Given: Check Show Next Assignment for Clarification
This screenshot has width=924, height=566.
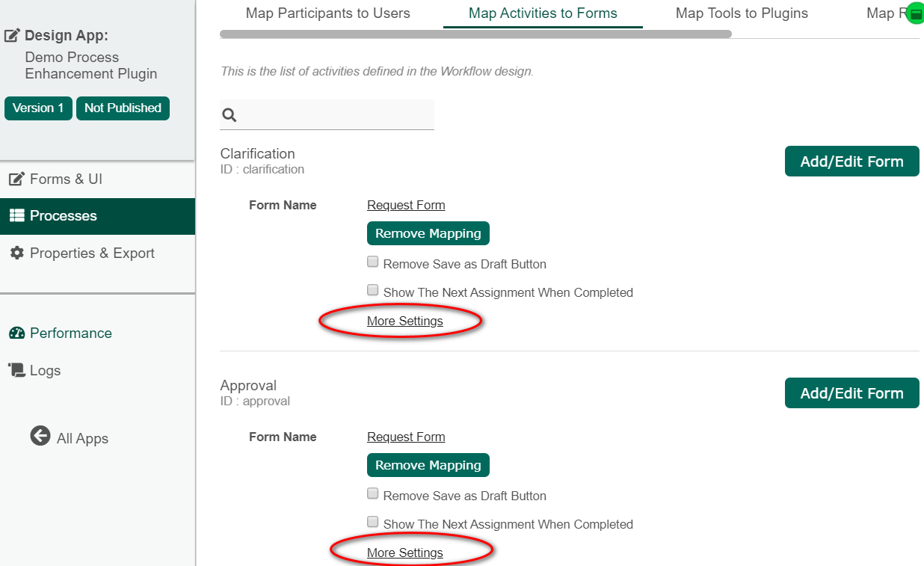Looking at the screenshot, I should point(372,290).
